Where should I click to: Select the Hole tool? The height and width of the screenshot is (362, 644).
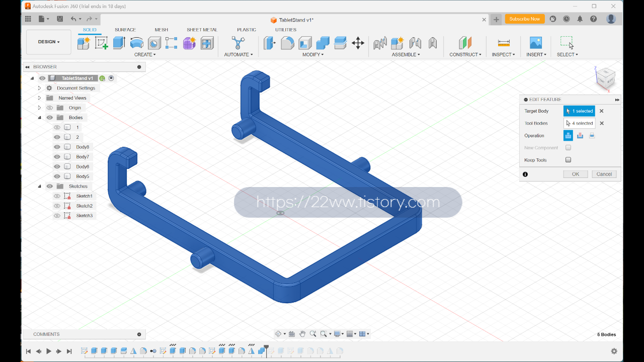154,43
